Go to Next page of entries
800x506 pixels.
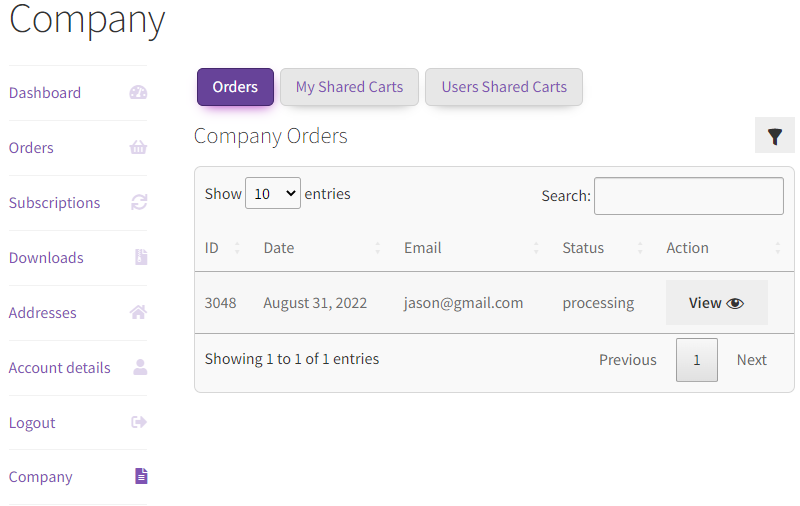(x=752, y=360)
